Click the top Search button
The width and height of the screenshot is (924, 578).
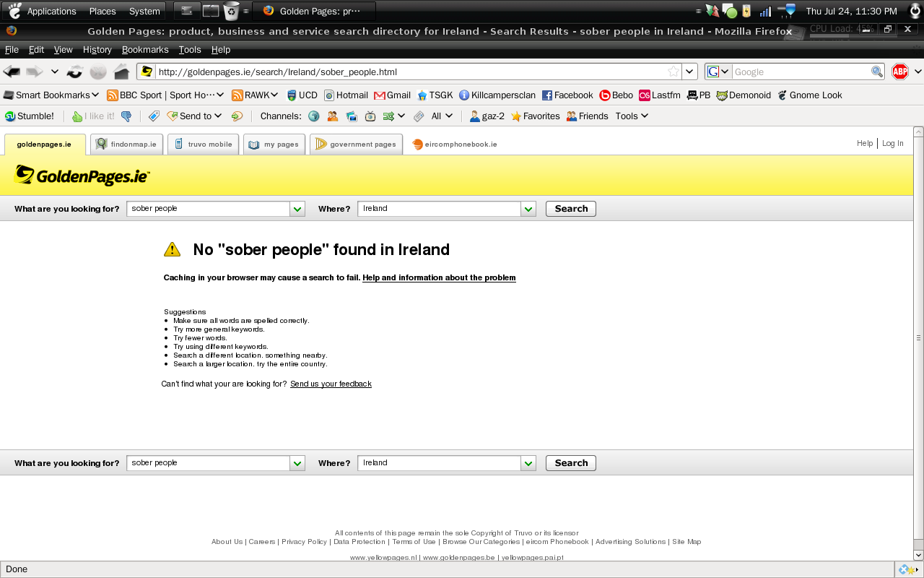pos(570,209)
